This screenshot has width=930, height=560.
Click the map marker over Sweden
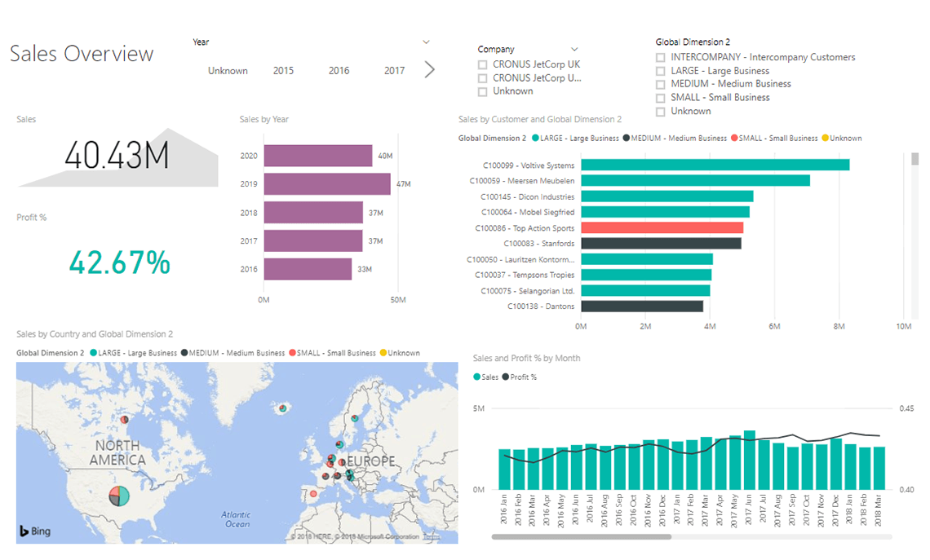click(x=355, y=418)
